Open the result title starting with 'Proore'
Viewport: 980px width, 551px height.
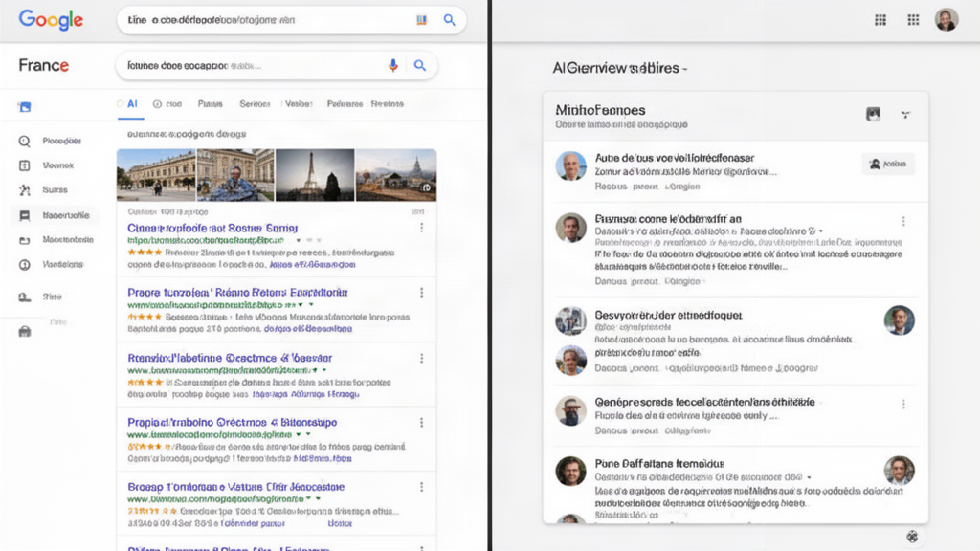pyautogui.click(x=237, y=293)
